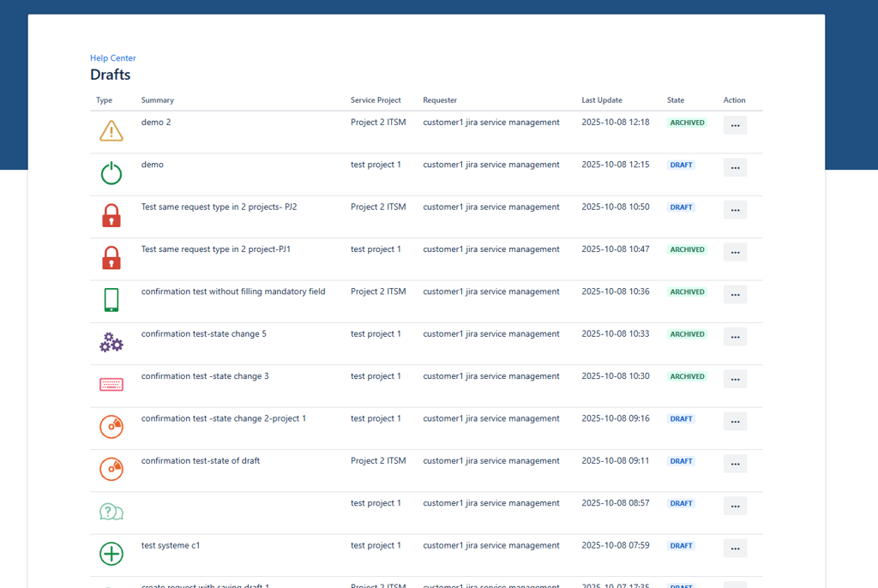This screenshot has height=588, width=878.
Task: Select the disc icon on state change 2 row
Action: pyautogui.click(x=111, y=426)
